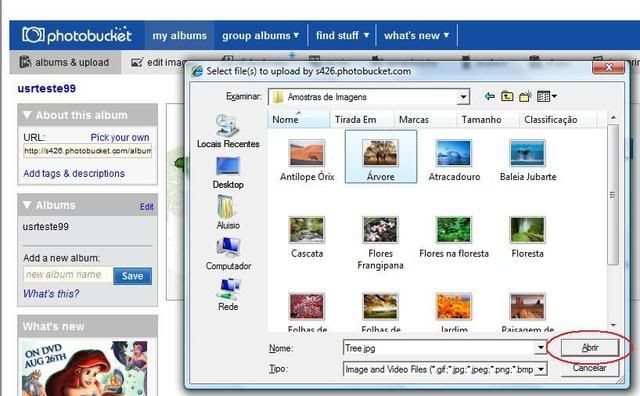Select the Paisagem de image file
640x396 pixels.
click(527, 311)
